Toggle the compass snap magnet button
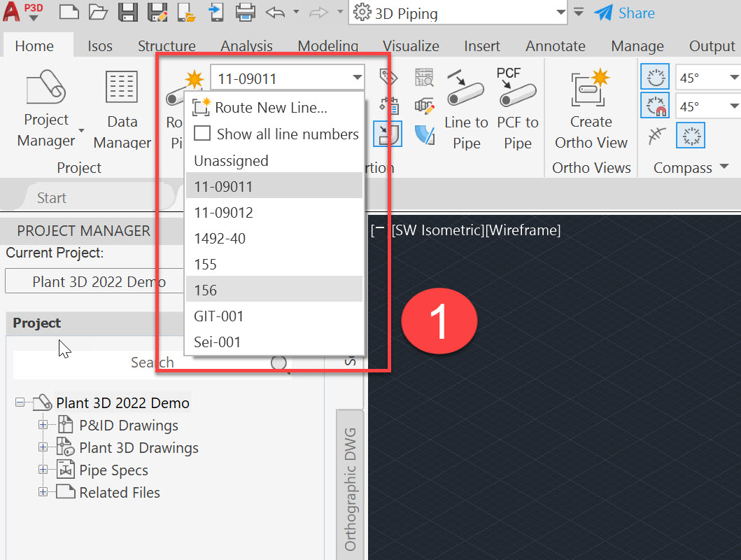The image size is (741, 560). click(x=654, y=105)
